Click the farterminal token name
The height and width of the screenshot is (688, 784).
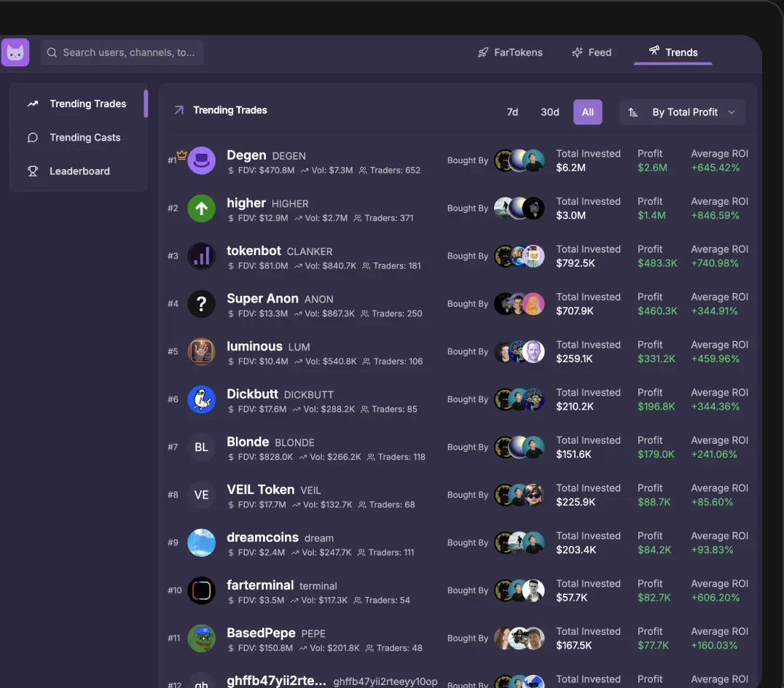tap(260, 585)
